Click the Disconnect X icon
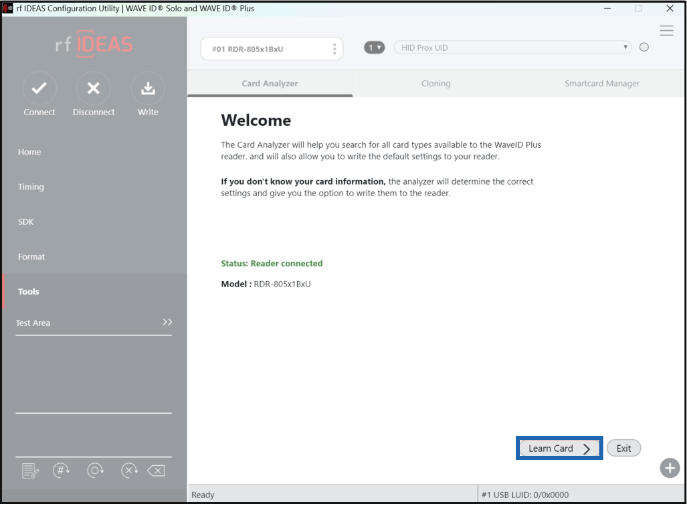Viewport: 687px width, 505px height. click(93, 88)
